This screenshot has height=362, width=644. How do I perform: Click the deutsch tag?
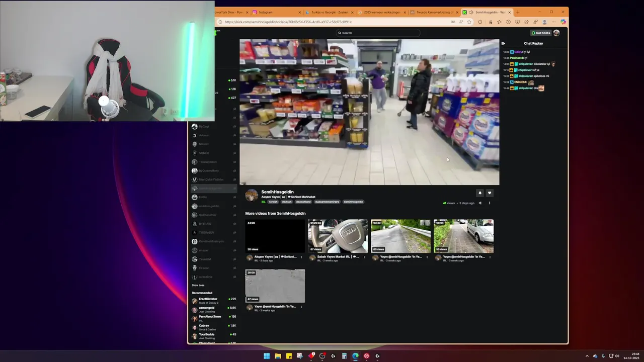[x=287, y=202]
